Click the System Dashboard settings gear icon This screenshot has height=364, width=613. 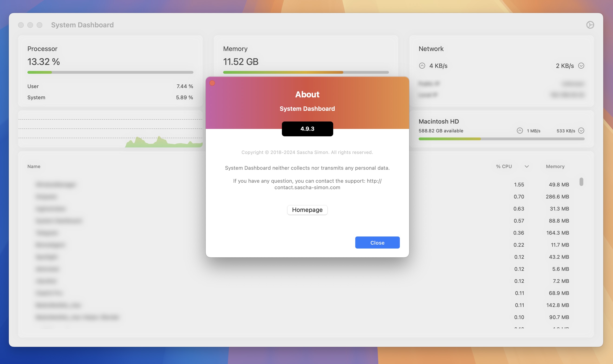590,25
